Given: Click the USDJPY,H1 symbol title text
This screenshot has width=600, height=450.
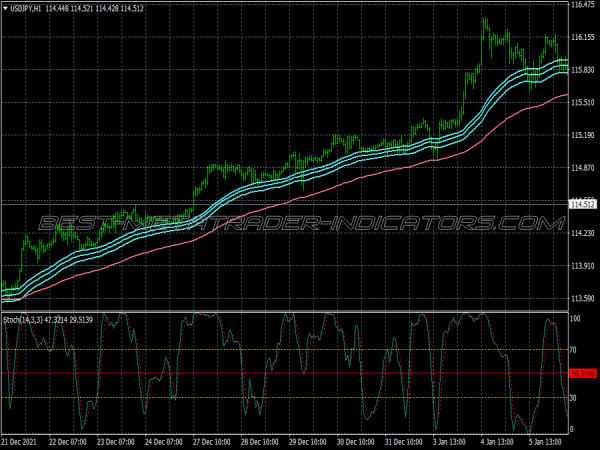Looking at the screenshot, I should click(26, 8).
